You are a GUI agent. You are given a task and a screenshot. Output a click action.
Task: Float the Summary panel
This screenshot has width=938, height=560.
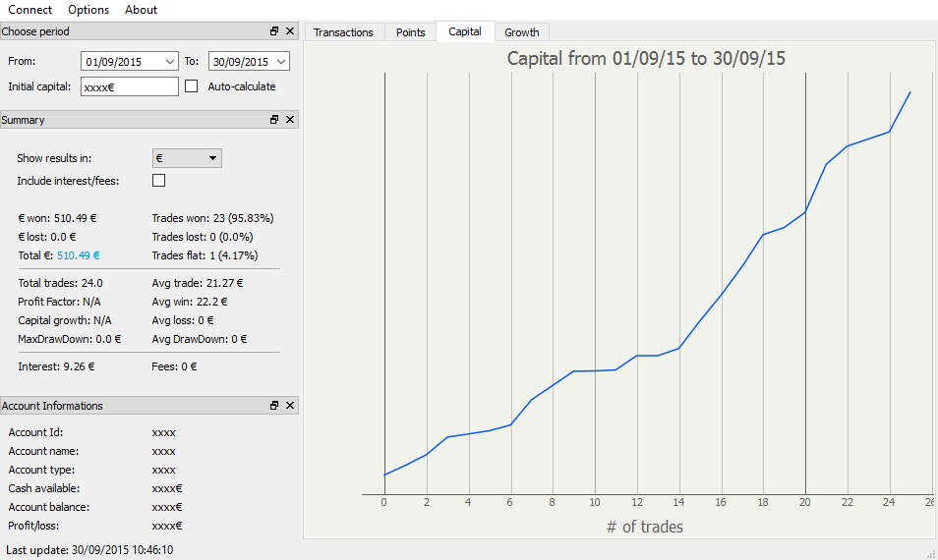(274, 120)
